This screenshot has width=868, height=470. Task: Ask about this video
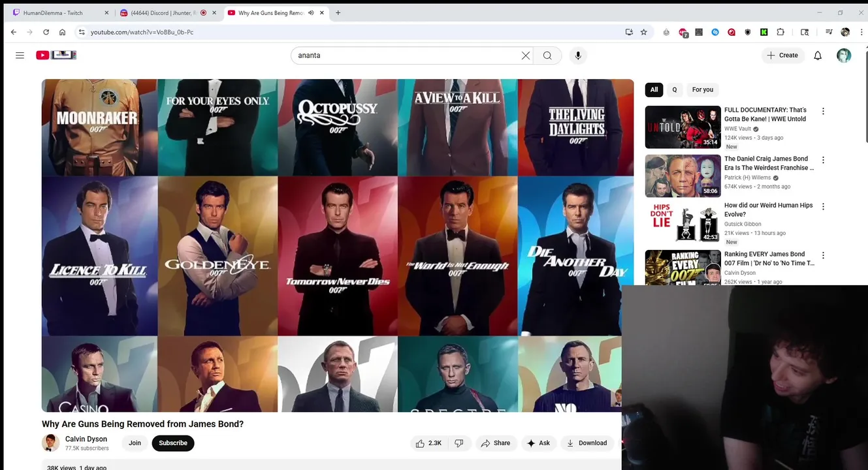click(538, 443)
